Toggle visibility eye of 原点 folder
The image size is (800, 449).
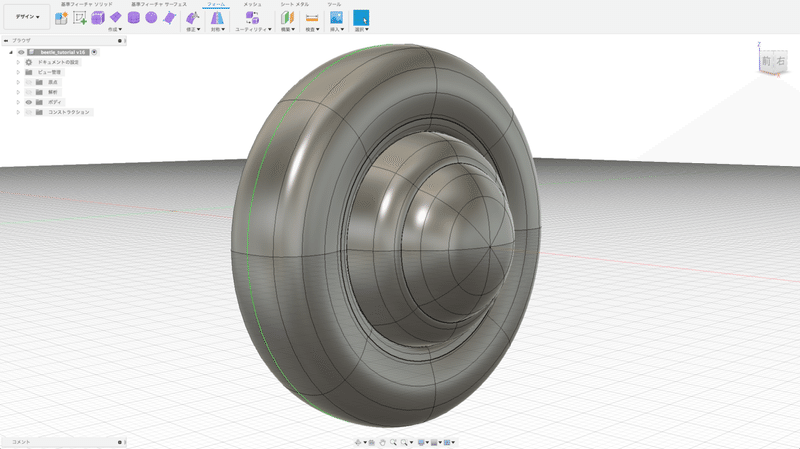(x=29, y=82)
